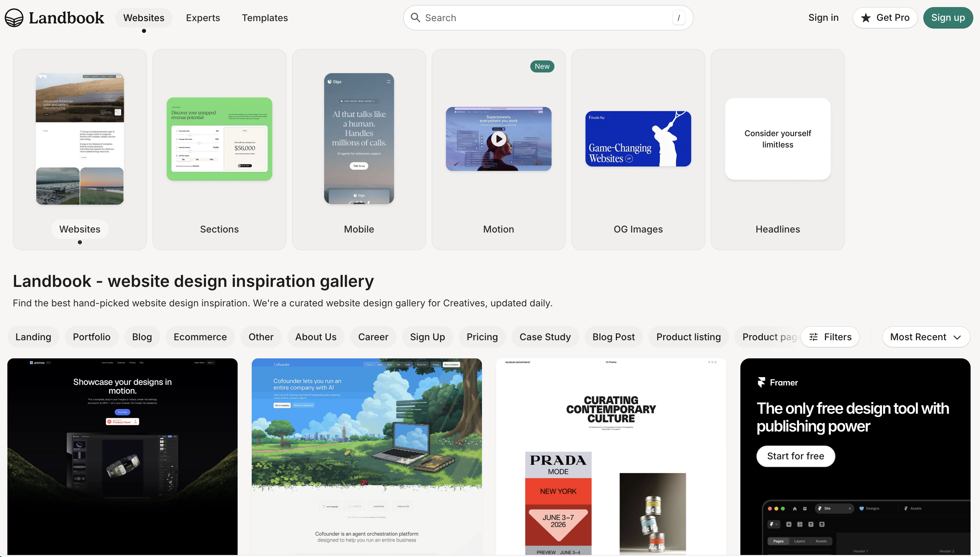The height and width of the screenshot is (557, 980).
Task: Filter by Blog tag
Action: point(142,337)
